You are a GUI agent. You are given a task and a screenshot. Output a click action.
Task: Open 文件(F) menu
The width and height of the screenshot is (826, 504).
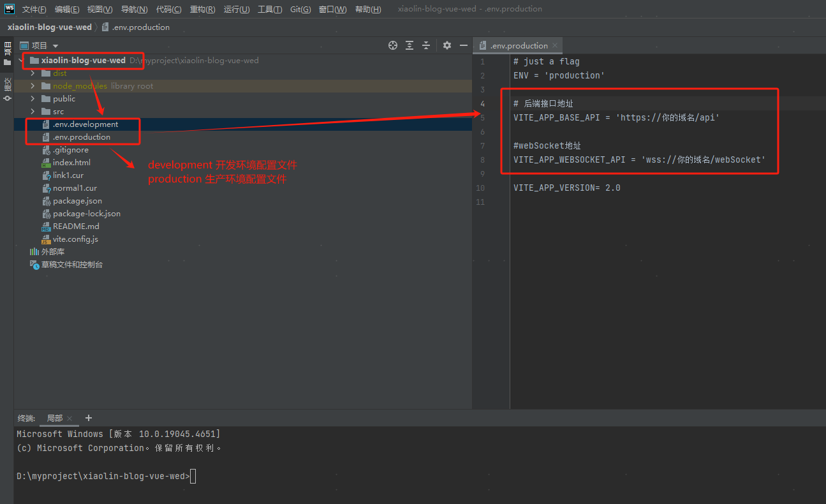[x=34, y=9]
